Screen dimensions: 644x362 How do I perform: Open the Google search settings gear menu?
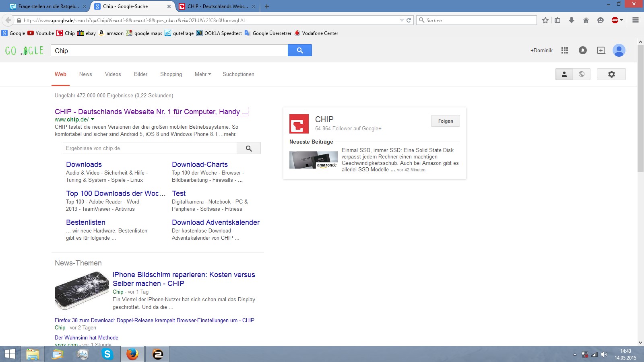611,74
